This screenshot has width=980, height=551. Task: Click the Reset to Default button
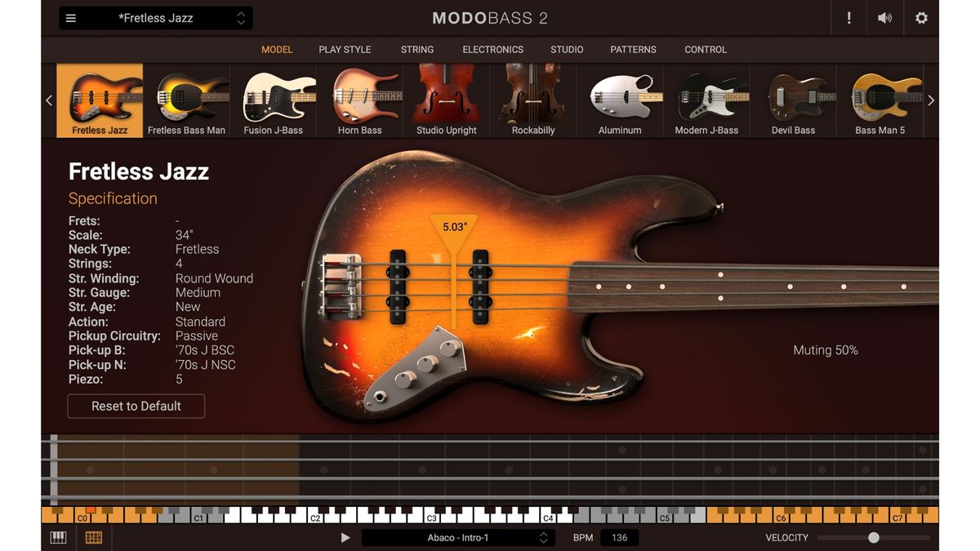(136, 406)
